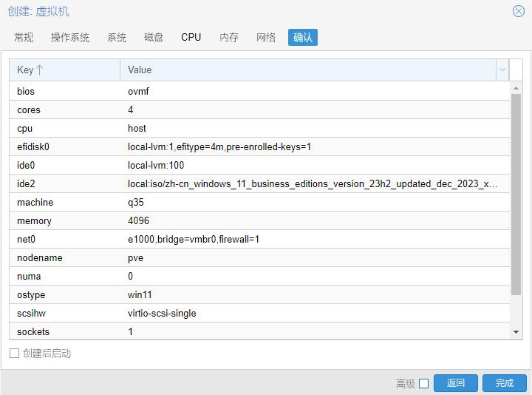
Task: Switch to the CPU tab
Action: click(x=191, y=37)
